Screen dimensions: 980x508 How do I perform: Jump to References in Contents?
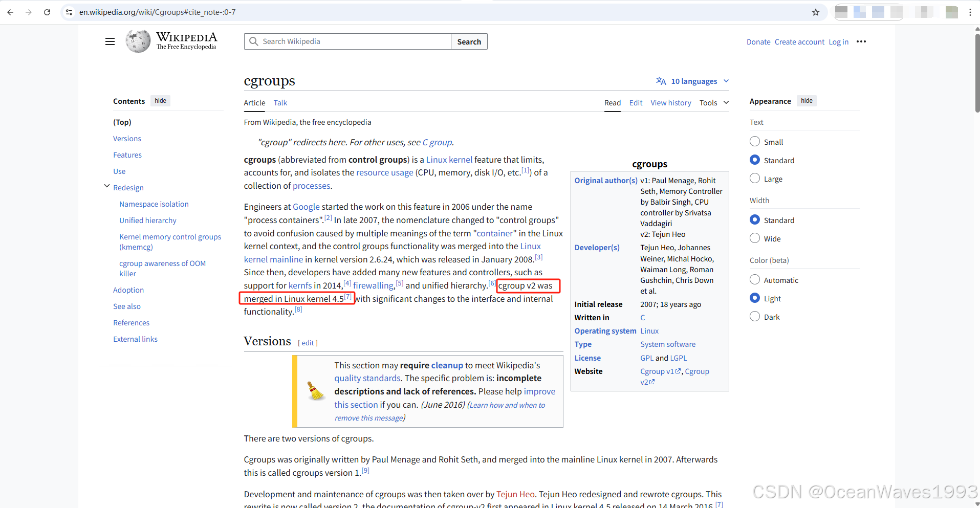tap(132, 323)
